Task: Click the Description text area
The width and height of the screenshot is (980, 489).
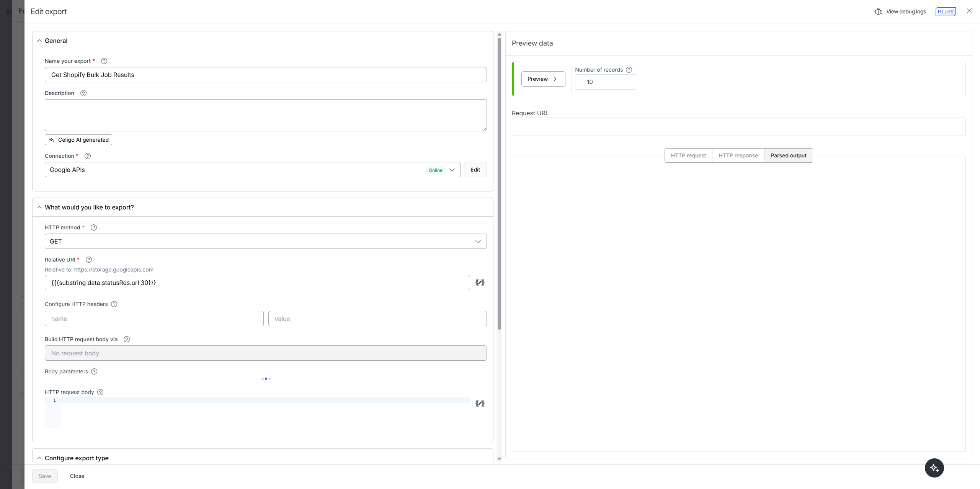Action: click(x=265, y=115)
